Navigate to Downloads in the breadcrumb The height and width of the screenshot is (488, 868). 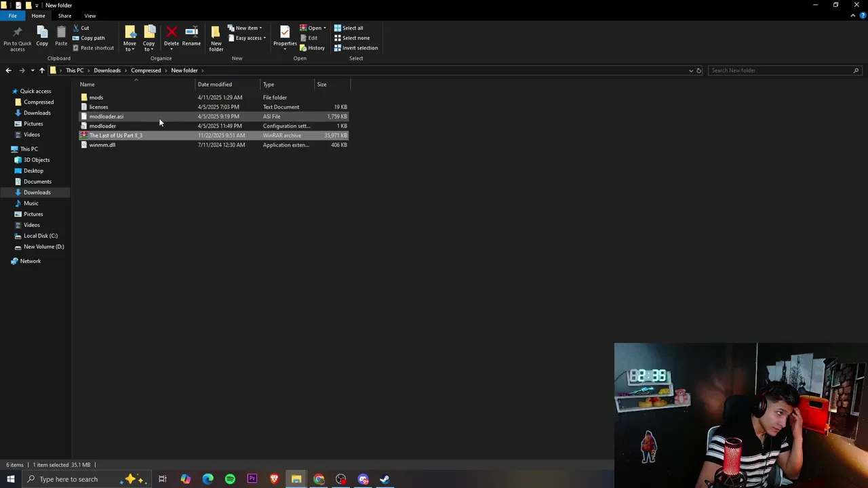tap(107, 70)
